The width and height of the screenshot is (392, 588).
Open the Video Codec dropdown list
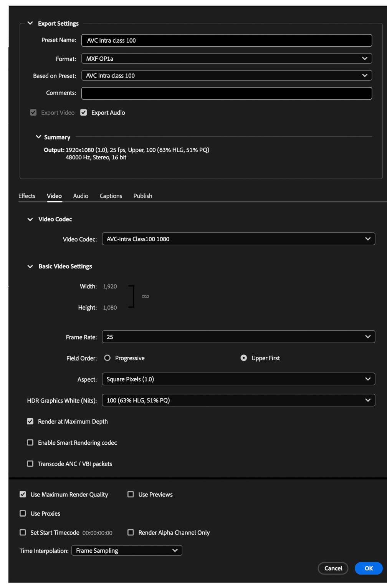point(238,239)
